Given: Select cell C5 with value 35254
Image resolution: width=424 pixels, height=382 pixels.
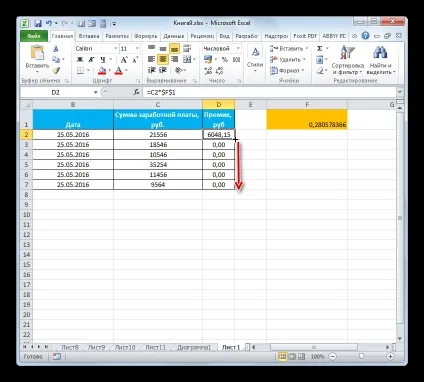Looking at the screenshot, I should 158,165.
